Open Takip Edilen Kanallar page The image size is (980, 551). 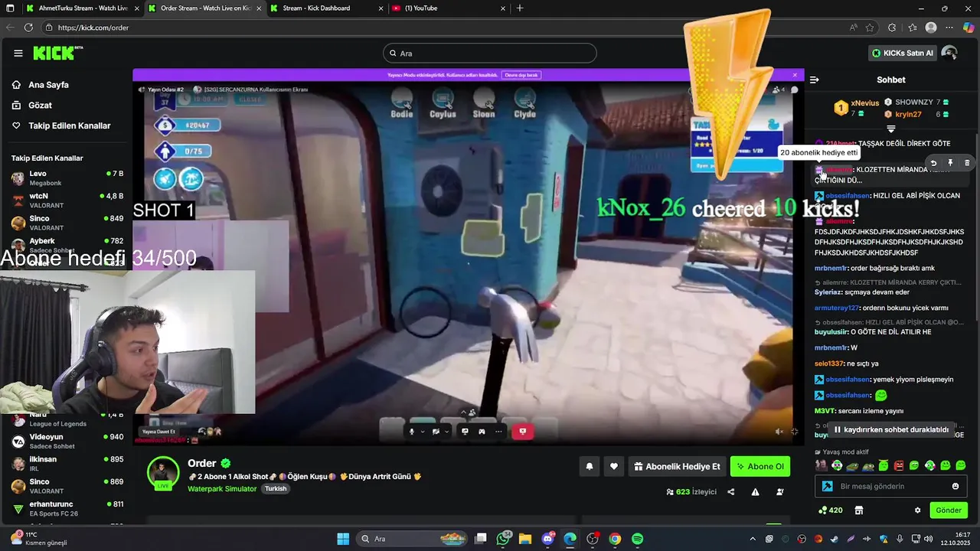point(69,126)
